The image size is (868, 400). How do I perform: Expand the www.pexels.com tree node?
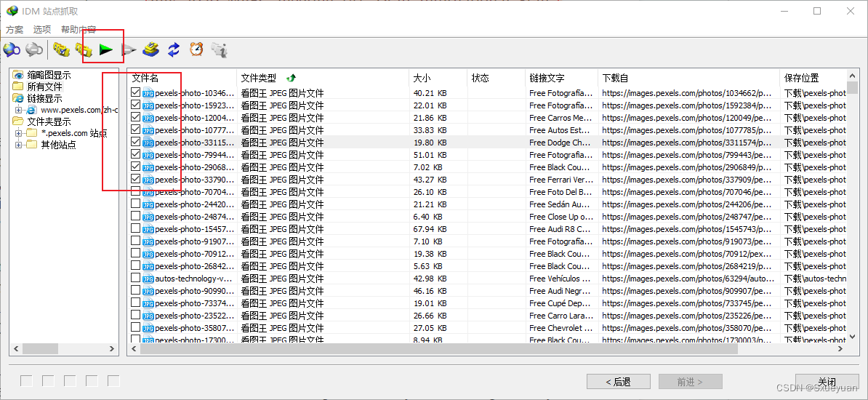click(x=19, y=110)
